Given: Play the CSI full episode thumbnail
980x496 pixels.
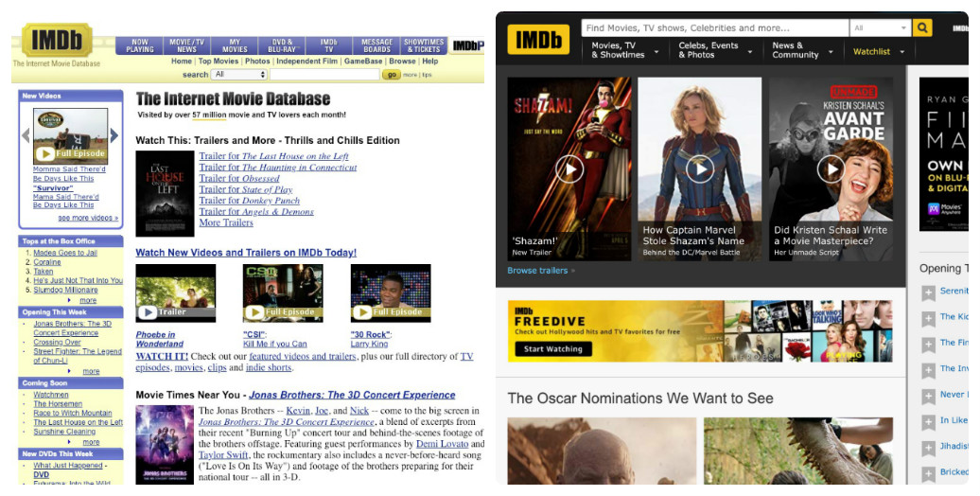Looking at the screenshot, I should (283, 292).
